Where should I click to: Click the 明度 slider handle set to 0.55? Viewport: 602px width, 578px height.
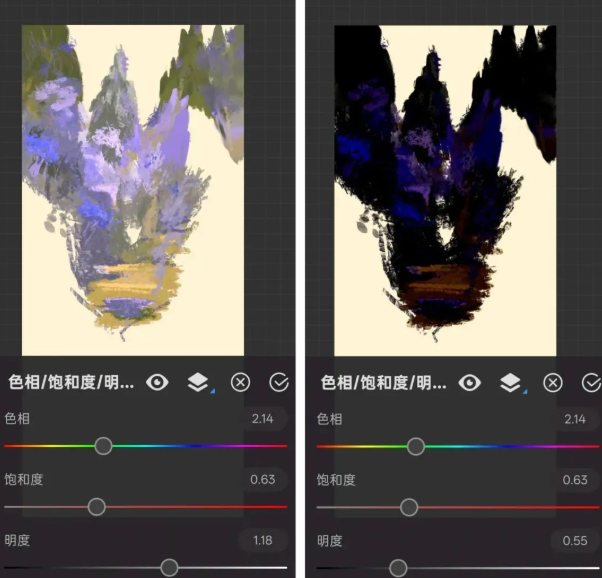(x=398, y=568)
